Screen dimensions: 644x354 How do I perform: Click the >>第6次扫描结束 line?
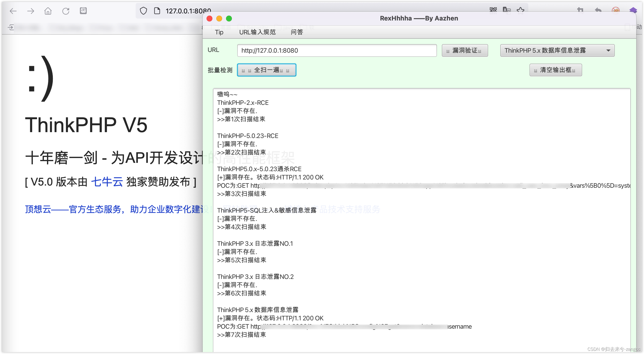point(242,293)
